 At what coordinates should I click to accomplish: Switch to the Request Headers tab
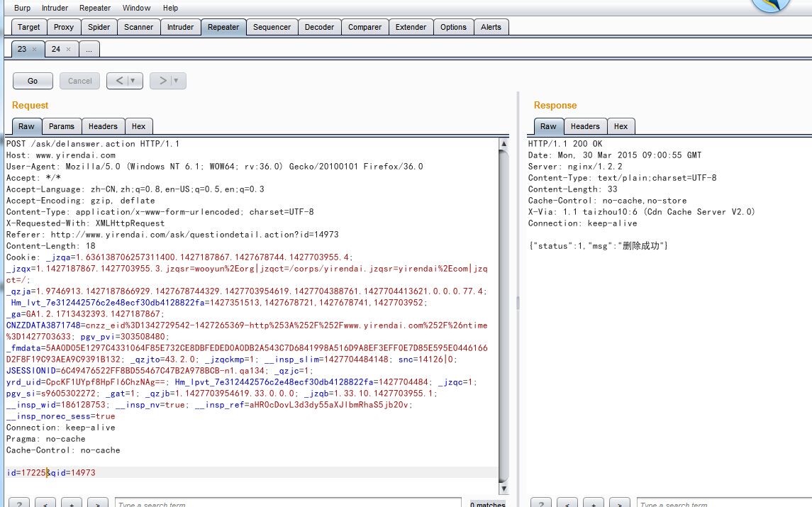103,126
